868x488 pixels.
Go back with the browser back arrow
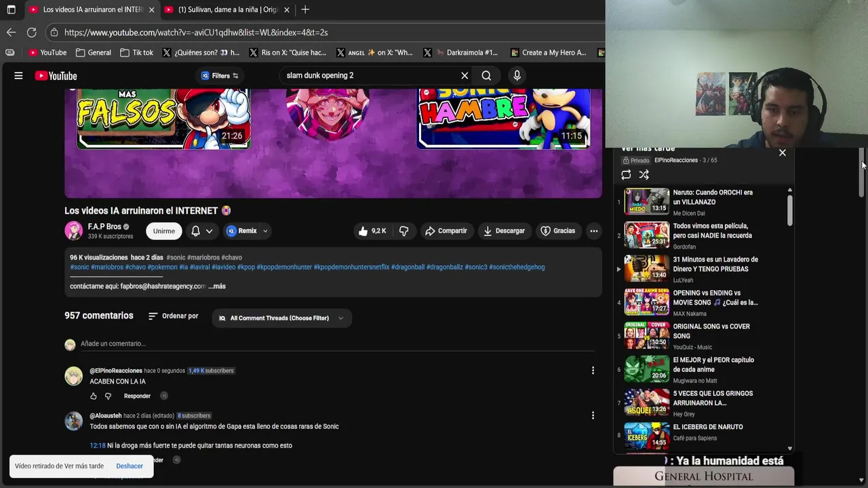click(x=11, y=32)
